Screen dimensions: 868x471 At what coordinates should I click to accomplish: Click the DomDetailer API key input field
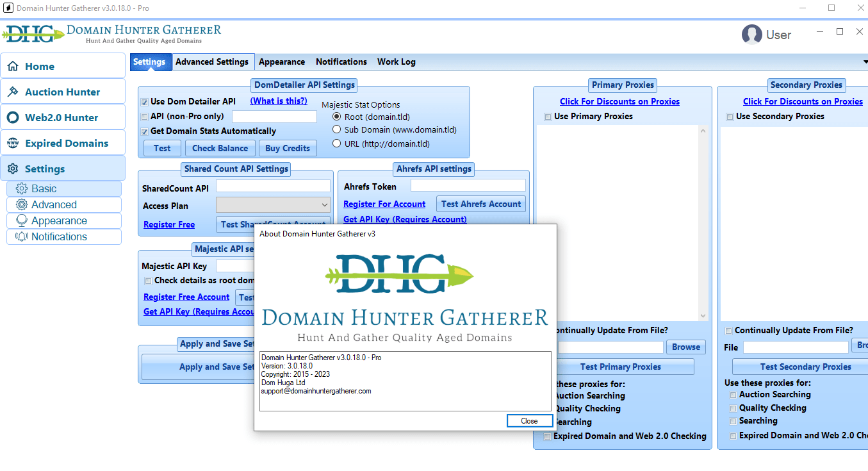click(x=274, y=117)
